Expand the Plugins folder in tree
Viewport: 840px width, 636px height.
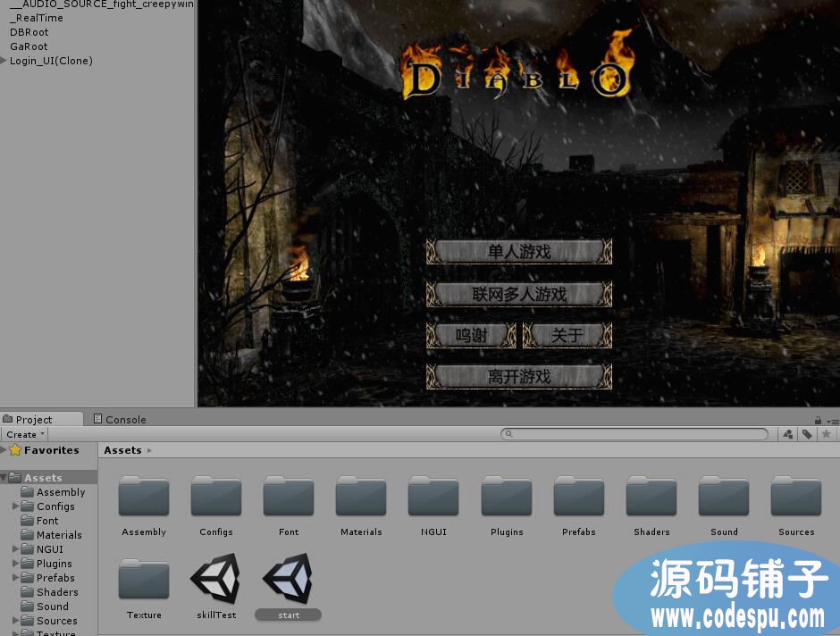click(x=15, y=563)
